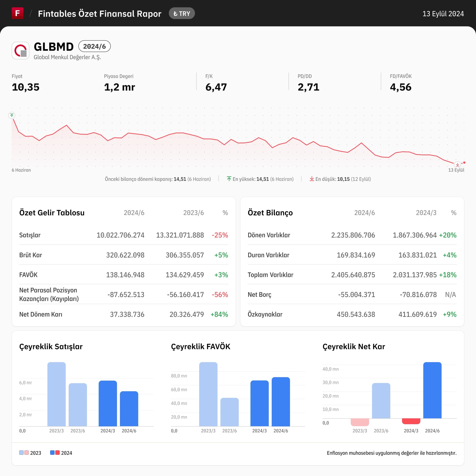Click the 2024/3 bar in Çeyreklik FAVÖK

[x=259, y=403]
